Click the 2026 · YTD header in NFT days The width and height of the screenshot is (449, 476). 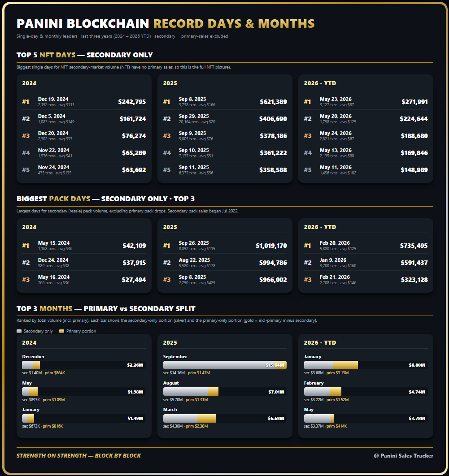[x=320, y=83]
